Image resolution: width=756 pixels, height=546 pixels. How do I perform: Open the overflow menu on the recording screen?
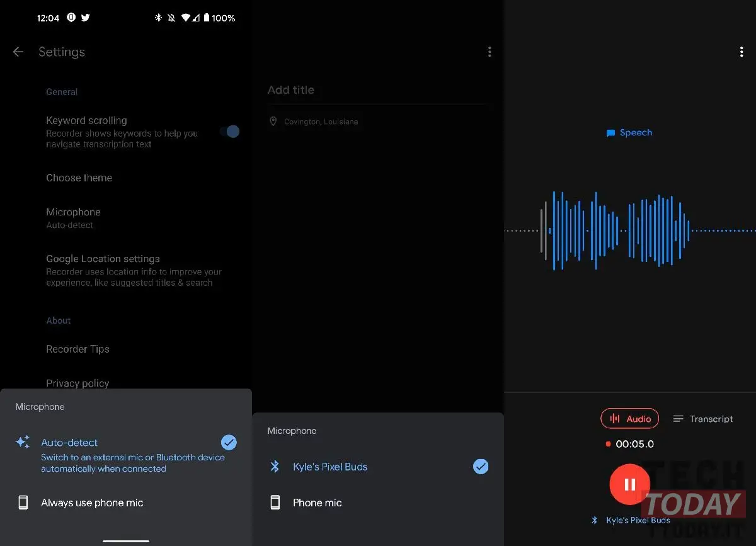coord(742,52)
